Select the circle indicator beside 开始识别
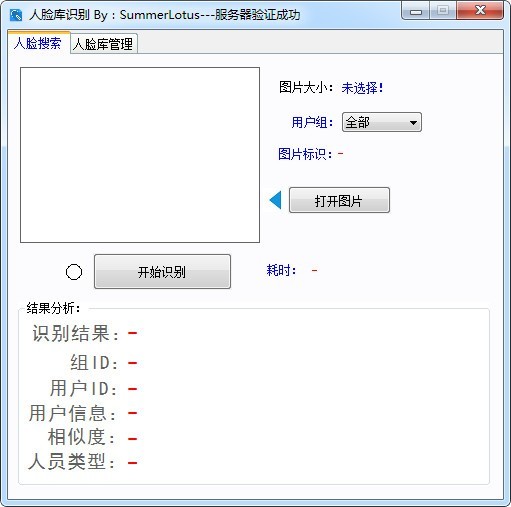Viewport: 511px width, 507px height. tap(74, 272)
